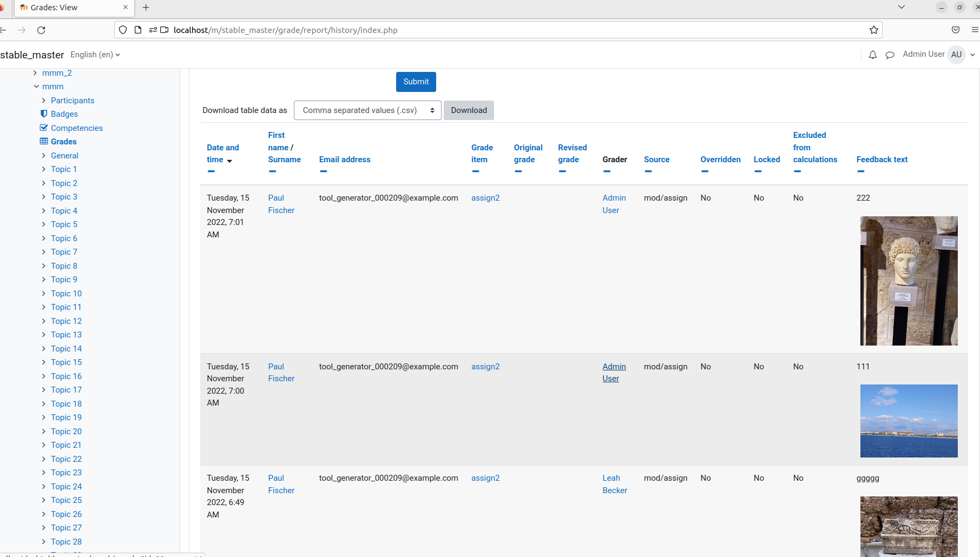Hide the Source column
Image resolution: width=980 pixels, height=557 pixels.
point(648,171)
